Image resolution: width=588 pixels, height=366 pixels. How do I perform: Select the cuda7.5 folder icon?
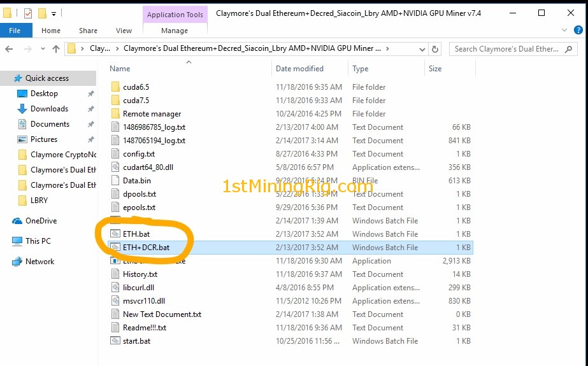[115, 101]
